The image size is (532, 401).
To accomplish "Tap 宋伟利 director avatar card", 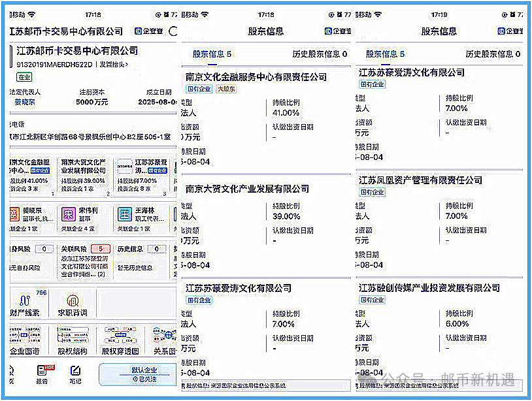I will pyautogui.click(x=84, y=219).
